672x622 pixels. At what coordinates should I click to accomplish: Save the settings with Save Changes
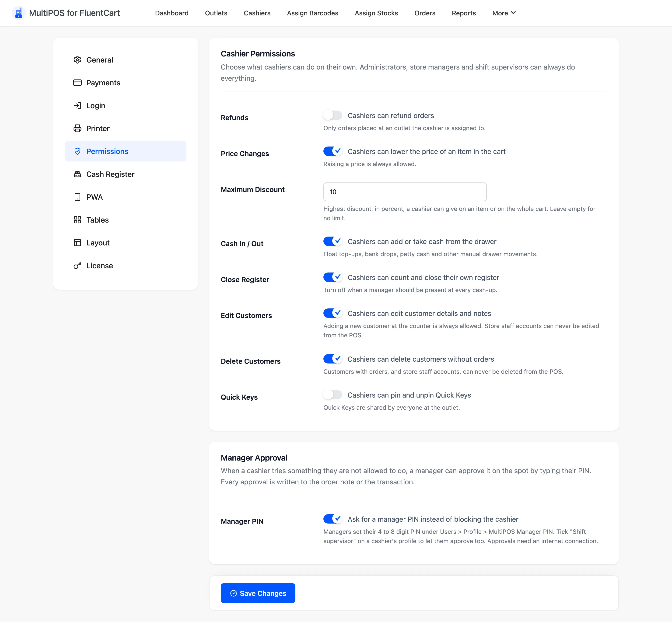coord(258,593)
